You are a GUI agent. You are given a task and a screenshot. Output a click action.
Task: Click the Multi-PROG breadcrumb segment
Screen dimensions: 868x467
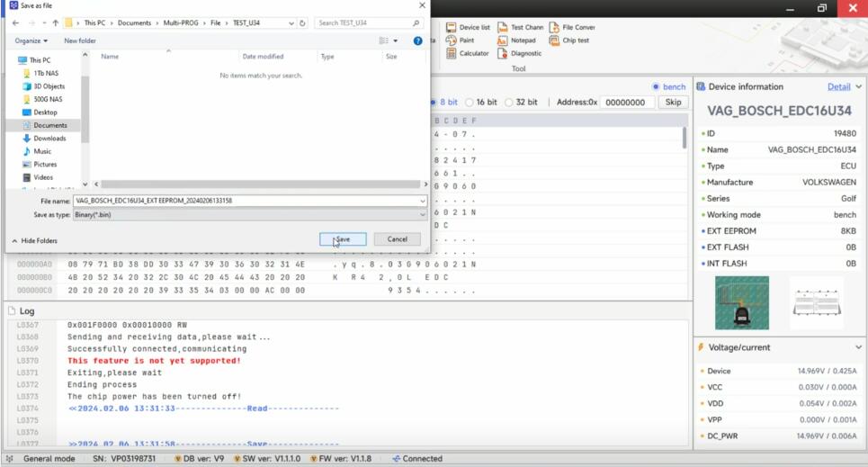(x=181, y=22)
